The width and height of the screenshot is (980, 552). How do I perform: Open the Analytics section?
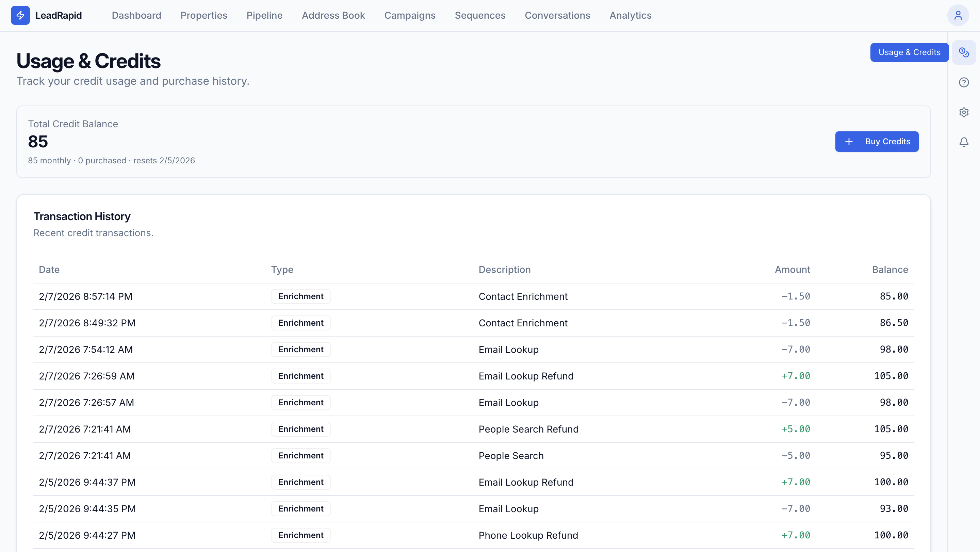tap(631, 15)
